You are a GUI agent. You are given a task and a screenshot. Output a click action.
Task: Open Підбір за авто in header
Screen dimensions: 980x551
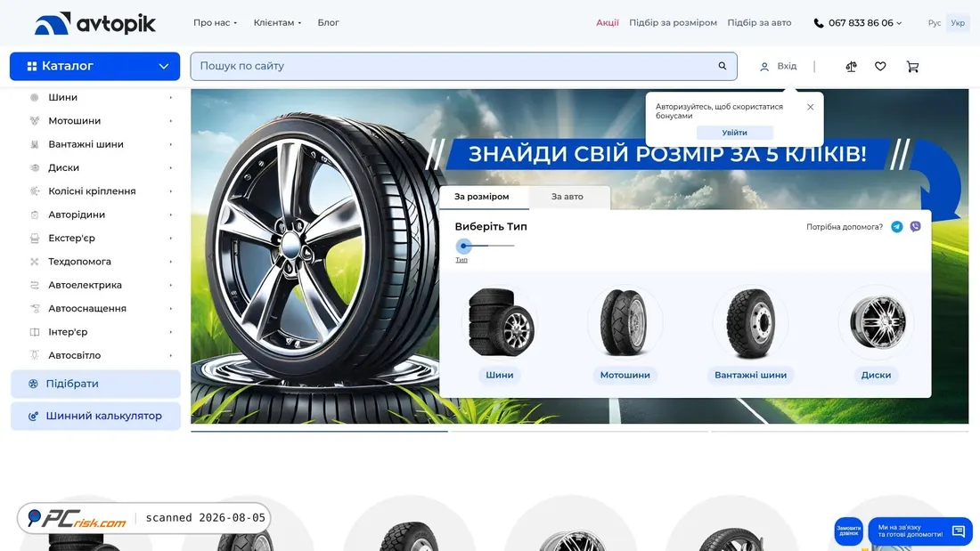tap(759, 23)
